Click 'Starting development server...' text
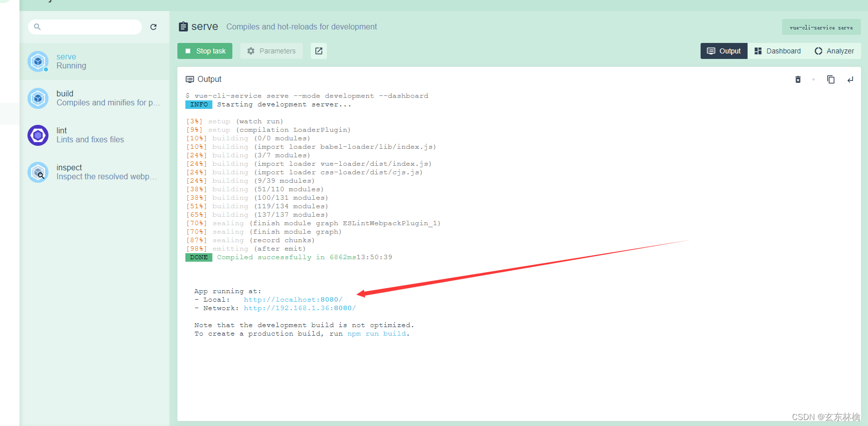The height and width of the screenshot is (426, 868). [284, 104]
